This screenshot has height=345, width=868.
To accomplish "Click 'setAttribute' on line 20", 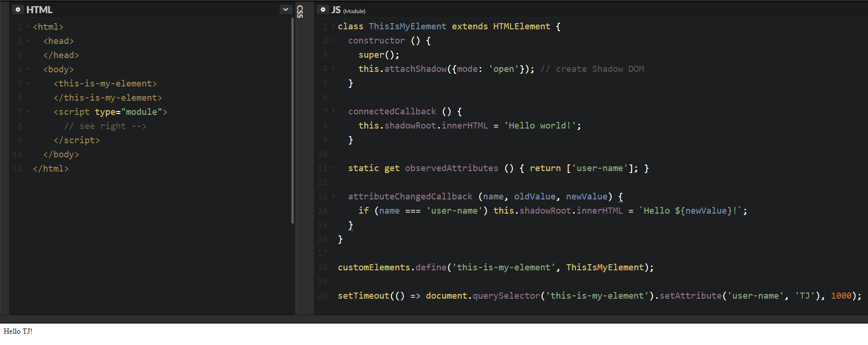I will click(x=690, y=296).
